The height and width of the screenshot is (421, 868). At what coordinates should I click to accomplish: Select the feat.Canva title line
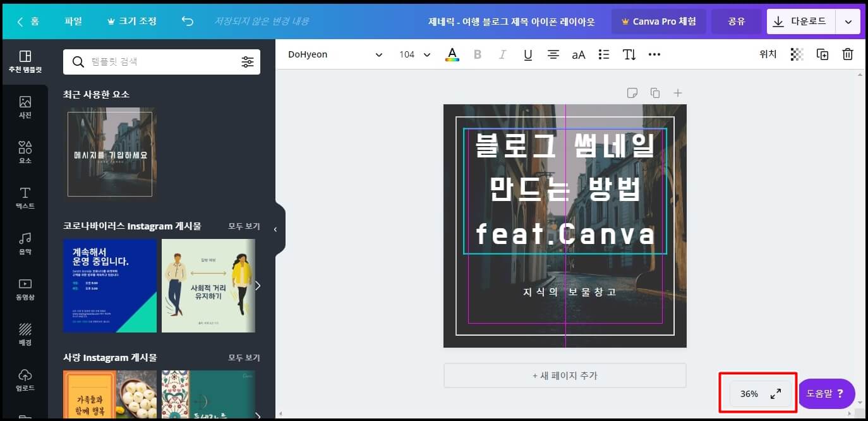pos(565,234)
